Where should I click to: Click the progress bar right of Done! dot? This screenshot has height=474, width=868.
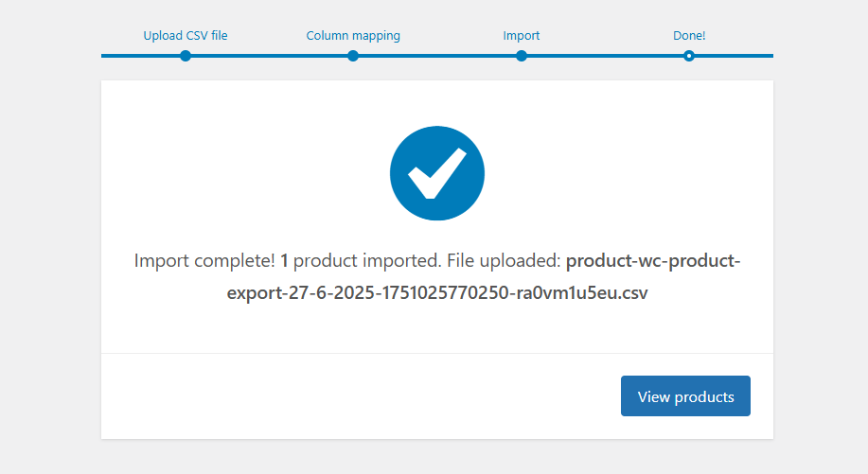click(734, 56)
